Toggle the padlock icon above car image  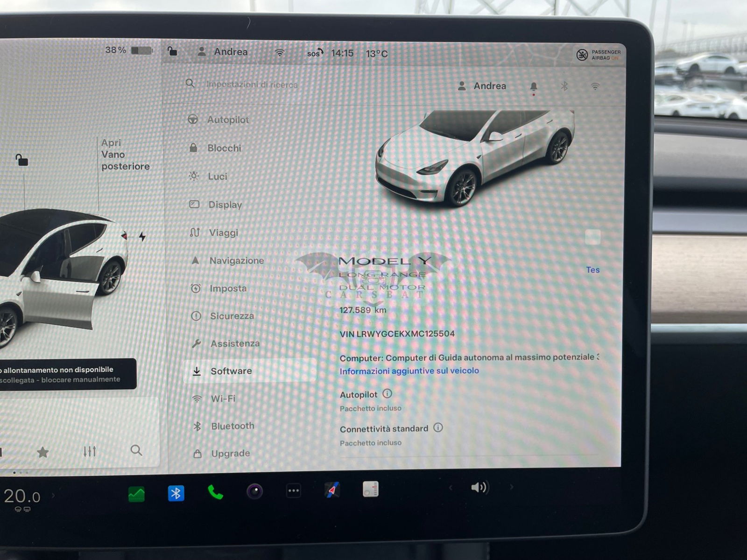pos(21,160)
